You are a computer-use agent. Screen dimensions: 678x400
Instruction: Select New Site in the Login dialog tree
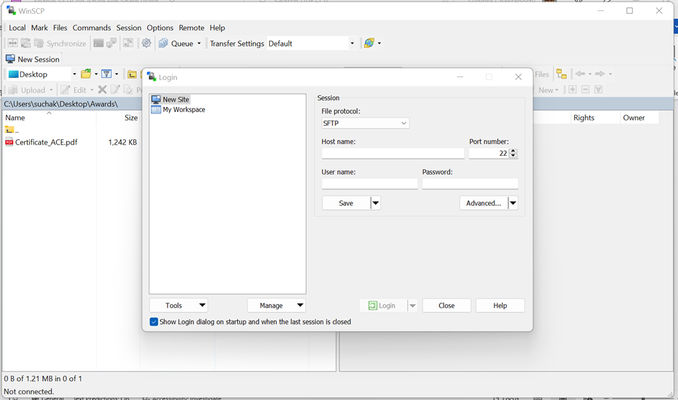[170, 99]
